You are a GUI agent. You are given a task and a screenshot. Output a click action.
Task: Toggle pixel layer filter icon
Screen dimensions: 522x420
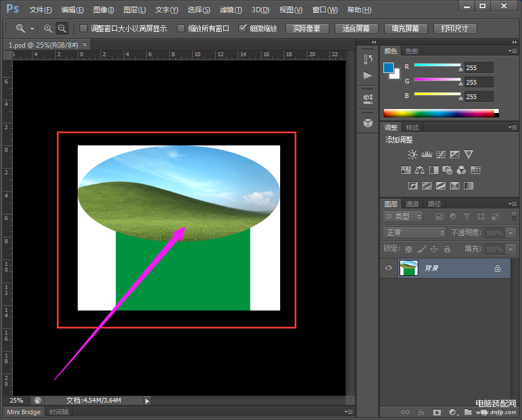click(440, 217)
